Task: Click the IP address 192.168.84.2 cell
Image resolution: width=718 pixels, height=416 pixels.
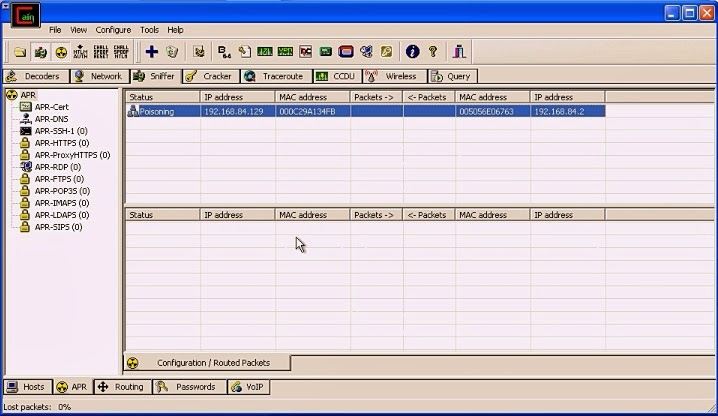Action: 568,111
